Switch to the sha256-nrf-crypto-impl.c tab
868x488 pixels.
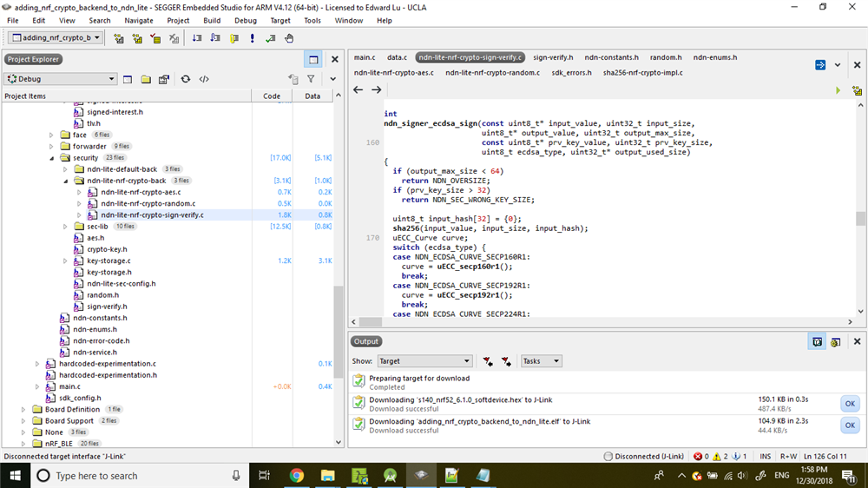pyautogui.click(x=642, y=73)
